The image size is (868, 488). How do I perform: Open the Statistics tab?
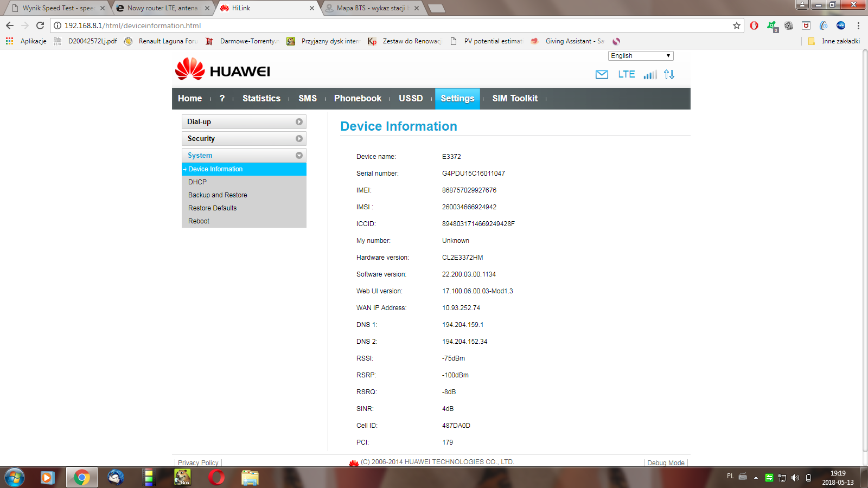261,99
